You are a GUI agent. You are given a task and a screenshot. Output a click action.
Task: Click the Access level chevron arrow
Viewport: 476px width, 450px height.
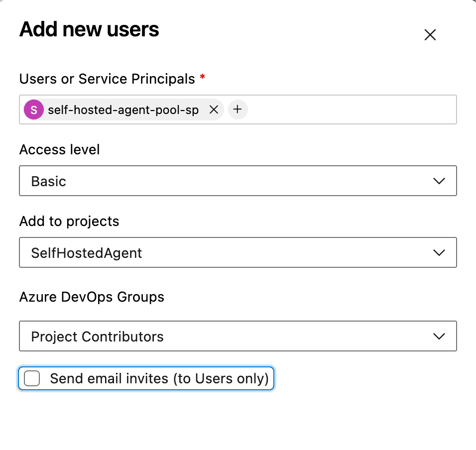439,181
